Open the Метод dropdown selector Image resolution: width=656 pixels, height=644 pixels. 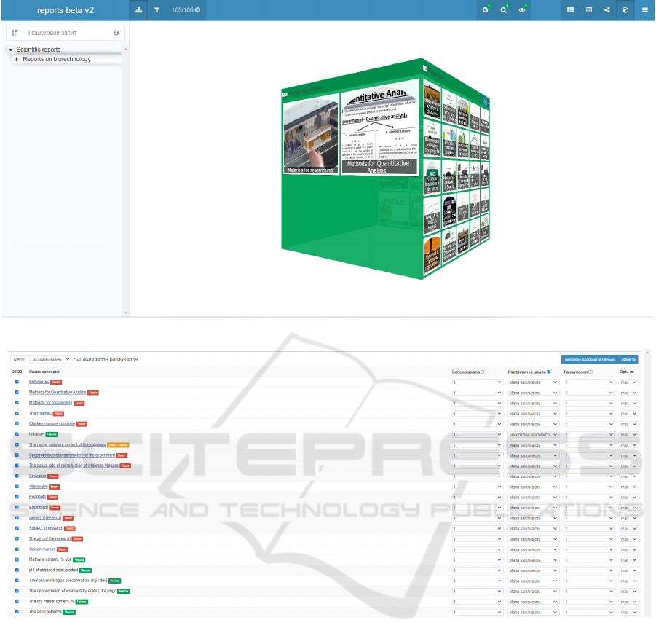point(50,359)
